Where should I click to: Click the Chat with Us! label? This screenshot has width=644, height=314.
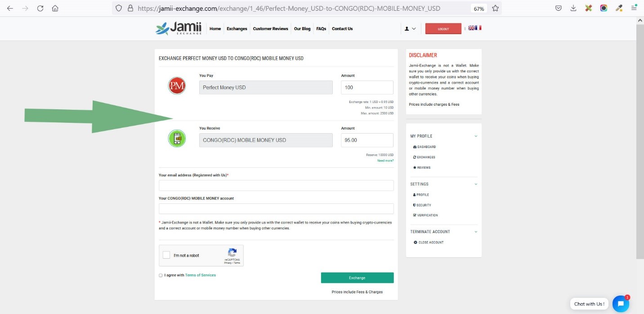(x=589, y=304)
